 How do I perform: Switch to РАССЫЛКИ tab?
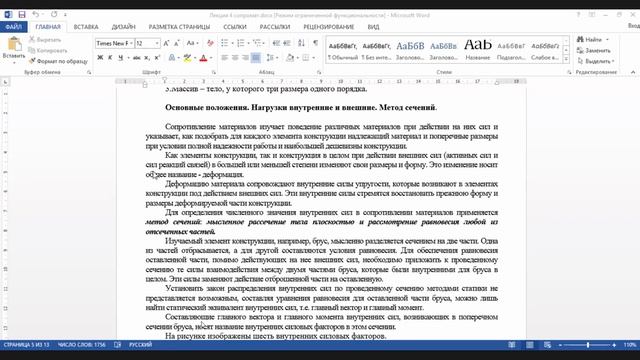[x=275, y=27]
